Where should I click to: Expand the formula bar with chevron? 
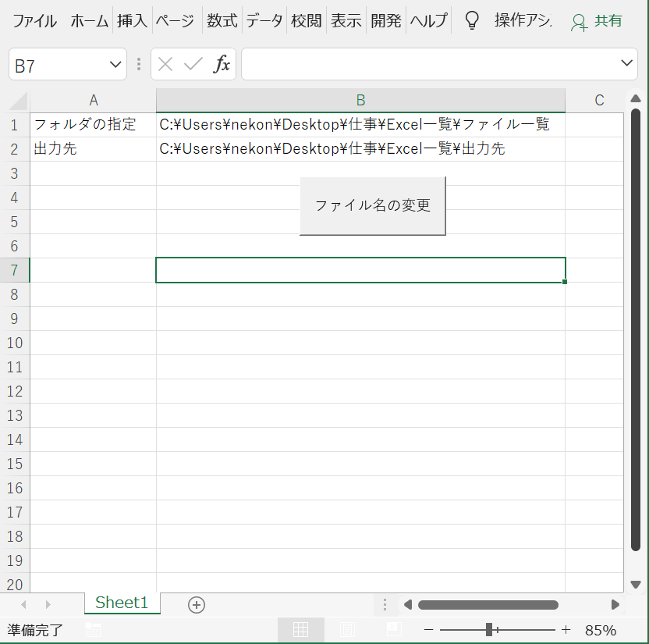[x=626, y=64]
